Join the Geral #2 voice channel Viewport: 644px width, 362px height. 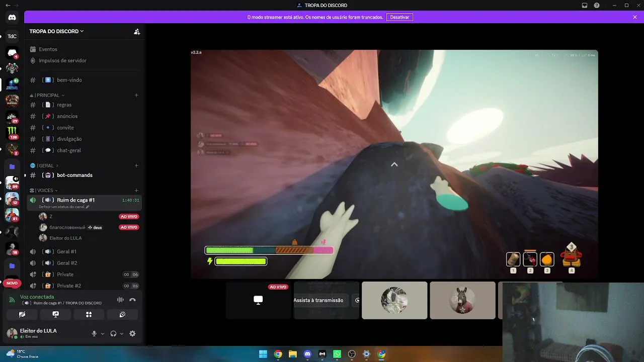[x=85, y=263]
